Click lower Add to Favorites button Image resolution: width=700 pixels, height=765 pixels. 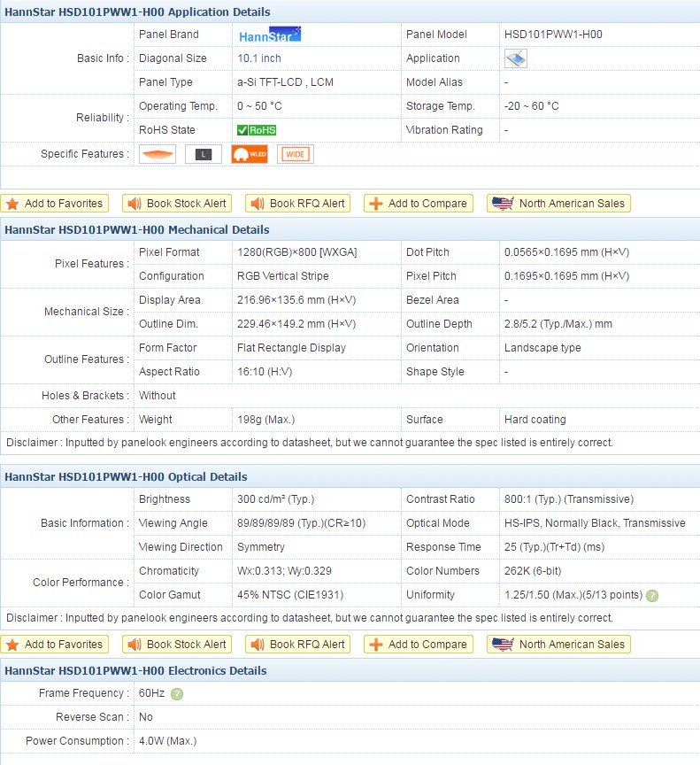pos(55,644)
